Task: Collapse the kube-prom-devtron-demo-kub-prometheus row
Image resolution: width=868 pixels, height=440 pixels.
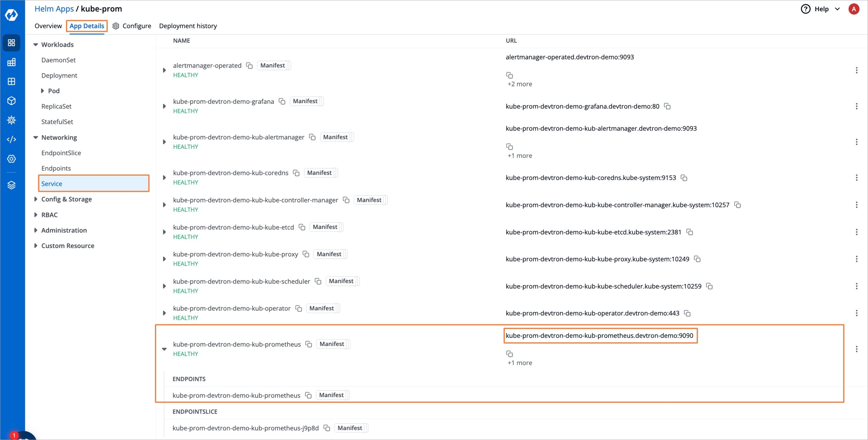Action: tap(164, 349)
